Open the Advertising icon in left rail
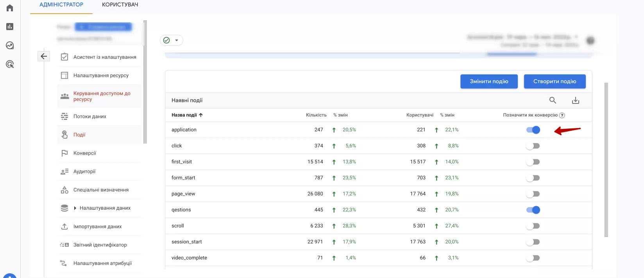644x278 pixels. (10, 64)
